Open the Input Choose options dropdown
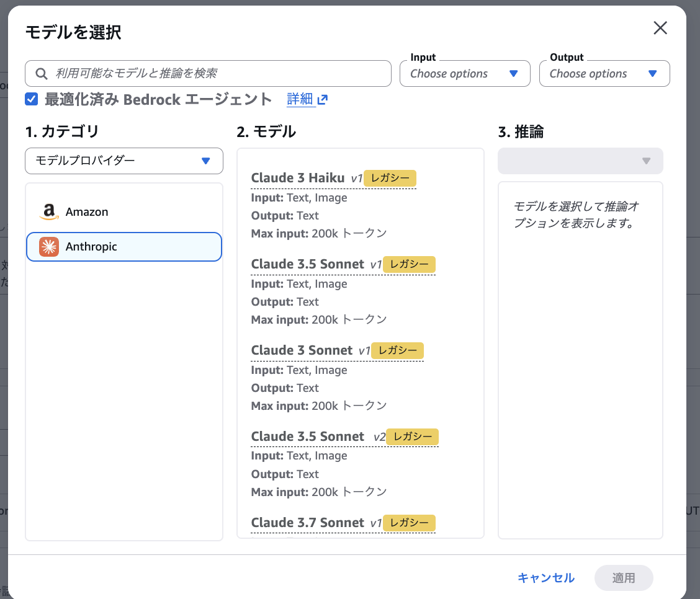This screenshot has height=599, width=700. pyautogui.click(x=465, y=73)
